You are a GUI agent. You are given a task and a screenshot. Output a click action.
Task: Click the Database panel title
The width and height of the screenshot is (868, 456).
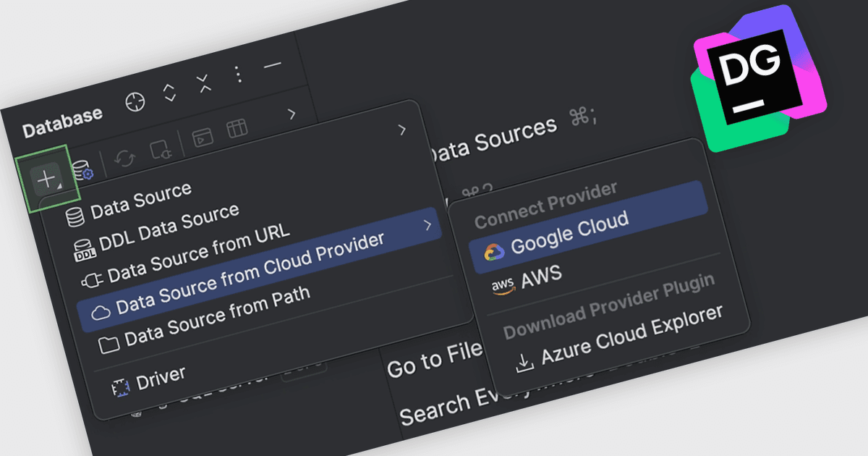(x=62, y=122)
